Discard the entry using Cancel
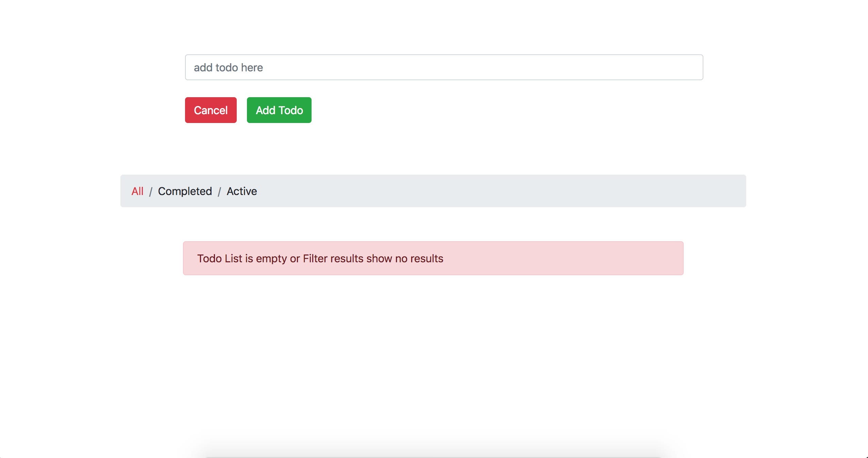 tap(211, 110)
